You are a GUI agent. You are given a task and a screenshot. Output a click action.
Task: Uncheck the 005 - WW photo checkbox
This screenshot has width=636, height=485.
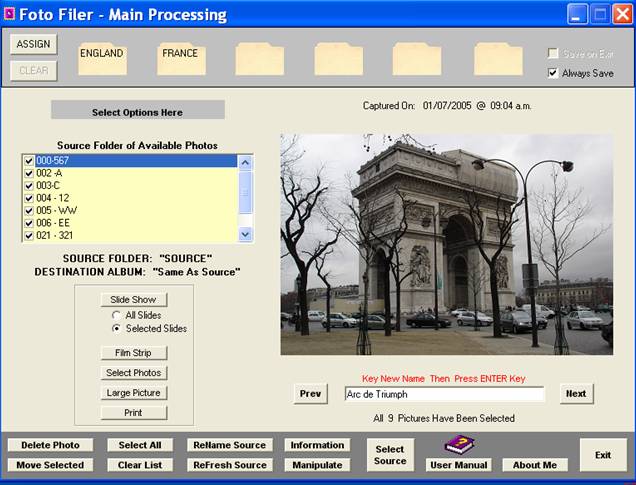(x=29, y=210)
